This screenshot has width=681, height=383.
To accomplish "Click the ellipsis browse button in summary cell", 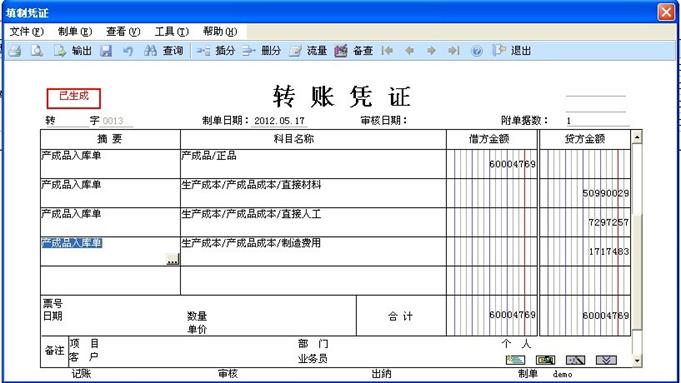I will pos(172,260).
